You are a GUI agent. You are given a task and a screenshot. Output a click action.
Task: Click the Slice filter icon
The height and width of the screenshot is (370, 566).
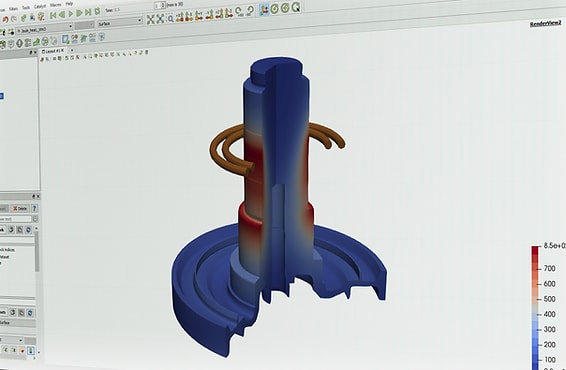tap(20, 43)
